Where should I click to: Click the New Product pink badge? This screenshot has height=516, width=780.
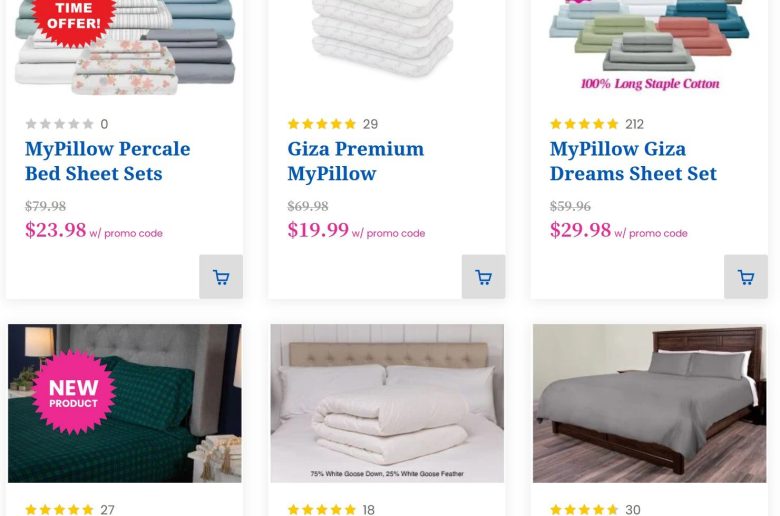74,391
